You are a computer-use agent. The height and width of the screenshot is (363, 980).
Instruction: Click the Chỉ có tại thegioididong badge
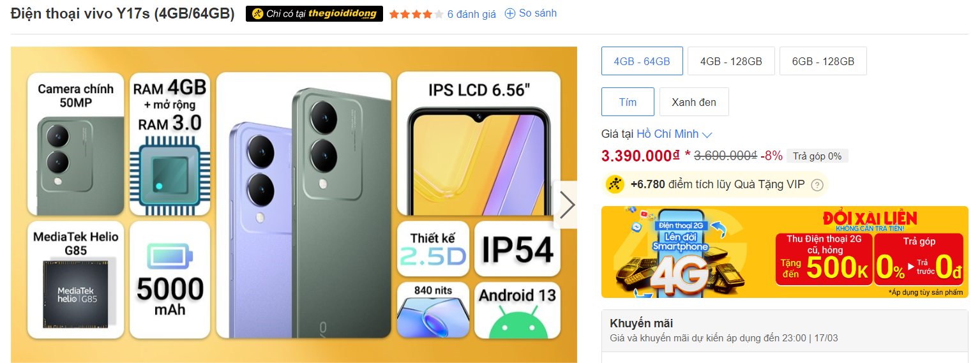(314, 14)
